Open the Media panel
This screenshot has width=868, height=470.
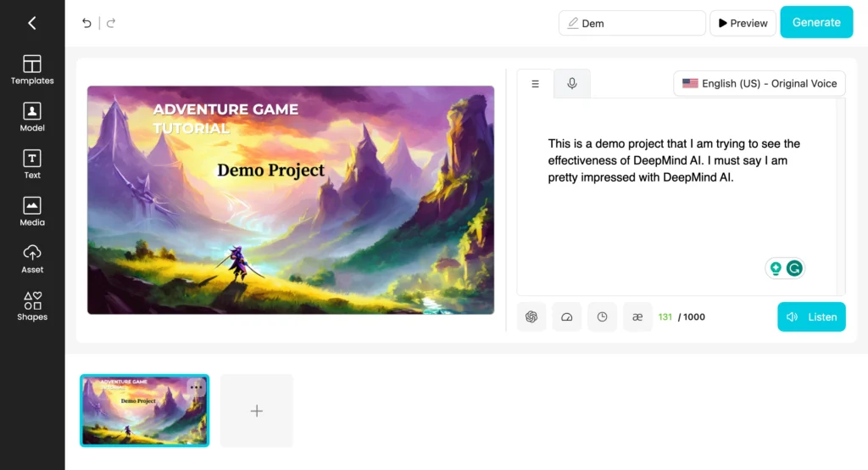[32, 212]
